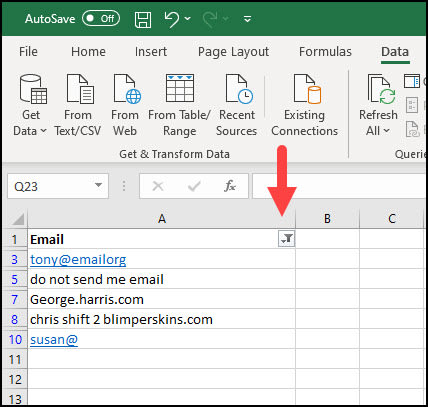Select column B header
428x407 pixels.
pos(327,219)
